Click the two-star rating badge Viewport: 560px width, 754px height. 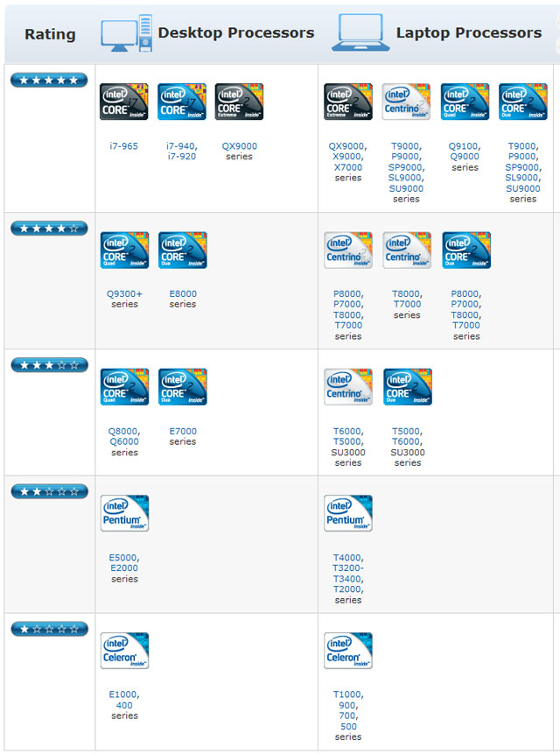49,491
